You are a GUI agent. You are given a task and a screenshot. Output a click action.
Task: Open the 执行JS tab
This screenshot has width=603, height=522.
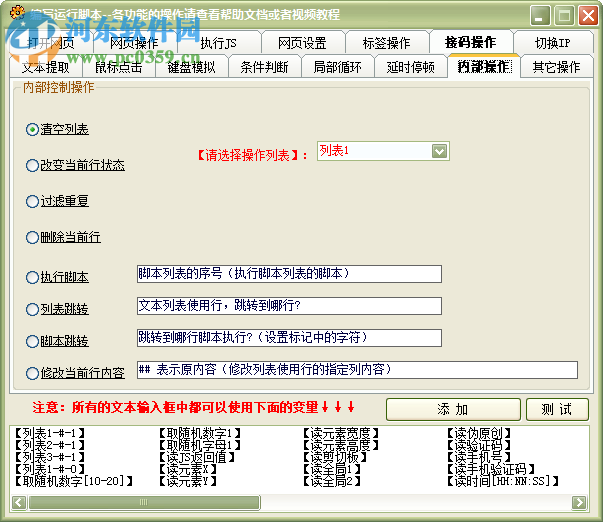(218, 43)
